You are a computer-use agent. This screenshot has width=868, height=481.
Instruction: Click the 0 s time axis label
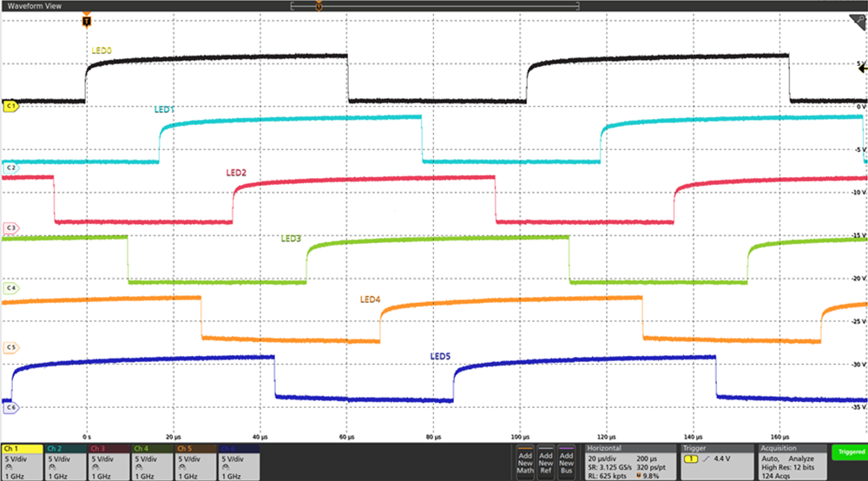coord(87,438)
